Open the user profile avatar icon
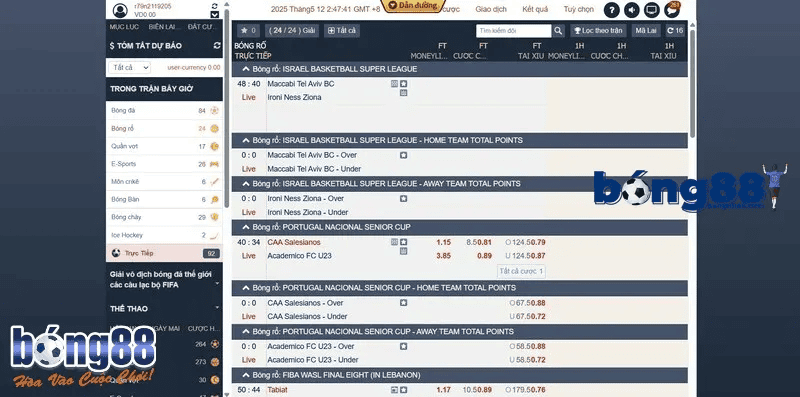Viewport: 800px width, 397px height. [x=120, y=10]
